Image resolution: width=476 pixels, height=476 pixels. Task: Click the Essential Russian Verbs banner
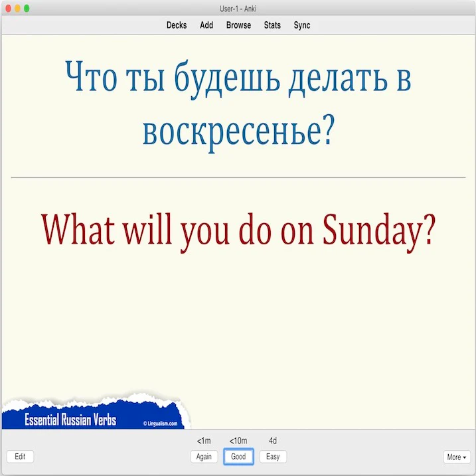[x=70, y=420]
